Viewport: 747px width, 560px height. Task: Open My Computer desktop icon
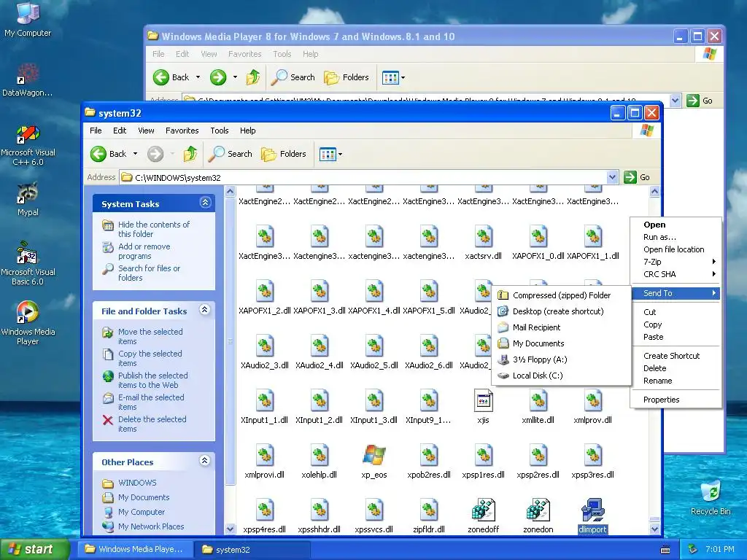[x=28, y=19]
